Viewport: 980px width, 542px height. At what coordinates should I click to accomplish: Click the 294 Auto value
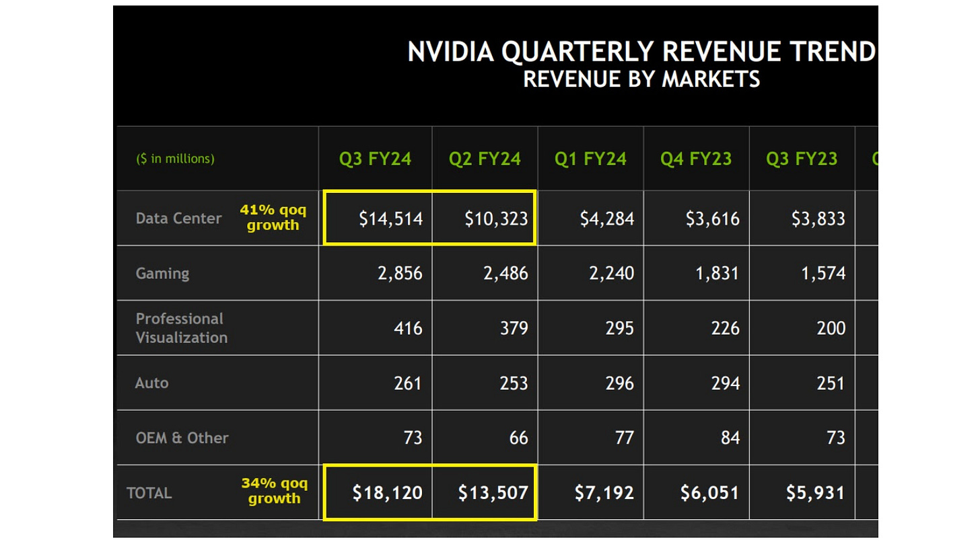(726, 383)
